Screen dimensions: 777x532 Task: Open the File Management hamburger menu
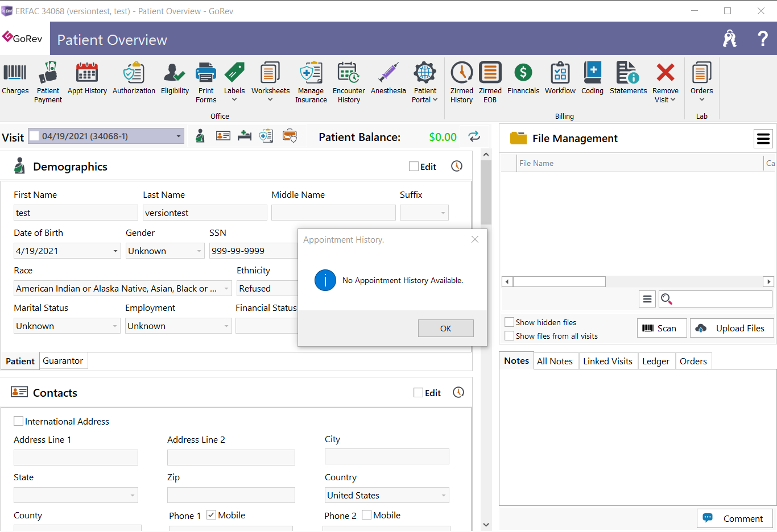[763, 138]
